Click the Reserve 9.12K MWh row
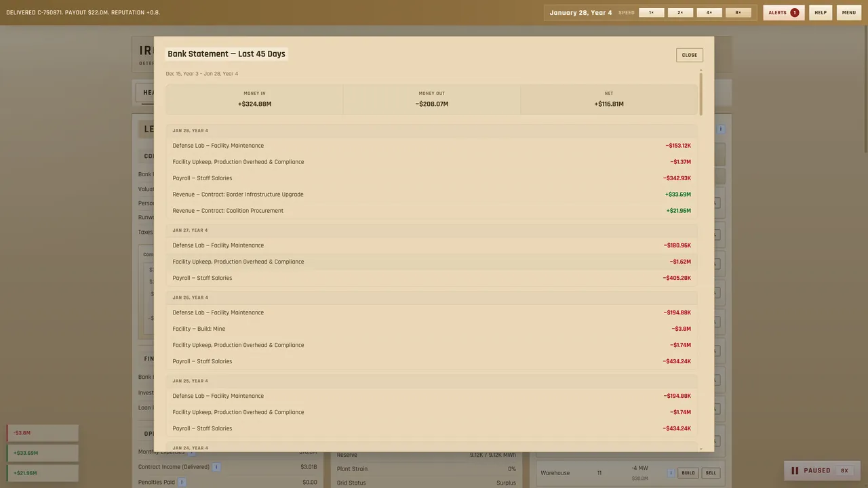The width and height of the screenshot is (868, 488). point(427,455)
